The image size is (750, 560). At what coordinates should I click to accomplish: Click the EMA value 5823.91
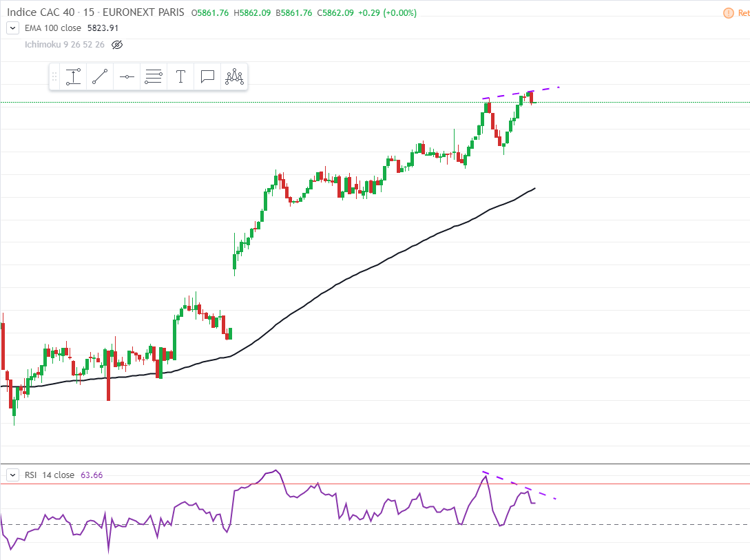(103, 28)
